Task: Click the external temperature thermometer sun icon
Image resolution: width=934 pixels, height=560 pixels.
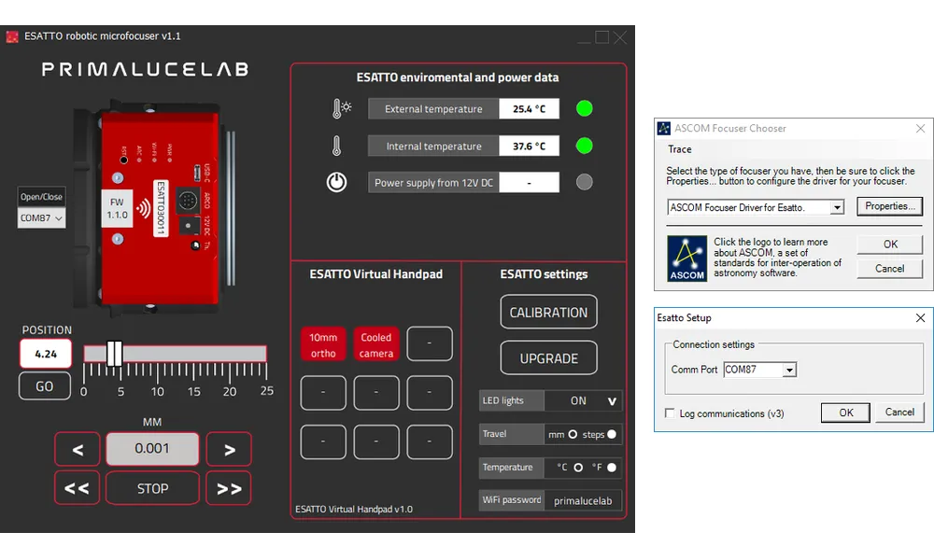Action: [341, 108]
